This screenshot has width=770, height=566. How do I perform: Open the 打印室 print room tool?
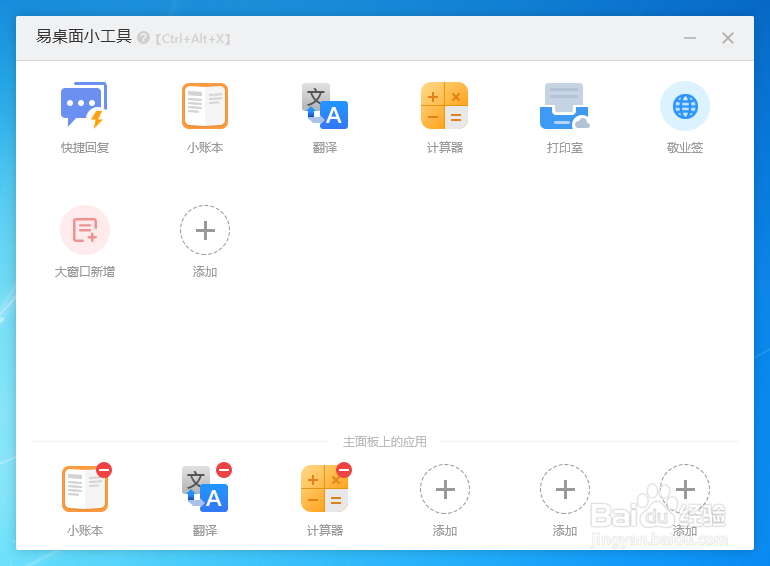click(565, 106)
